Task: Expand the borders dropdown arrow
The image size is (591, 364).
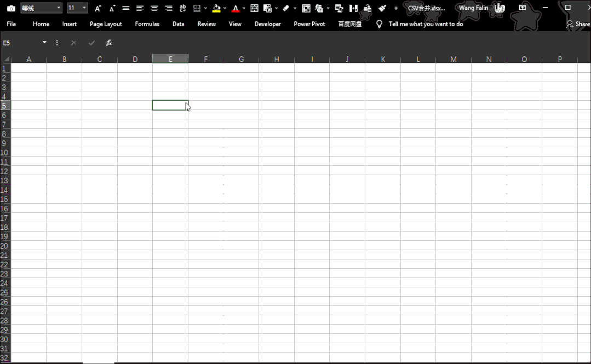Action: (205, 8)
